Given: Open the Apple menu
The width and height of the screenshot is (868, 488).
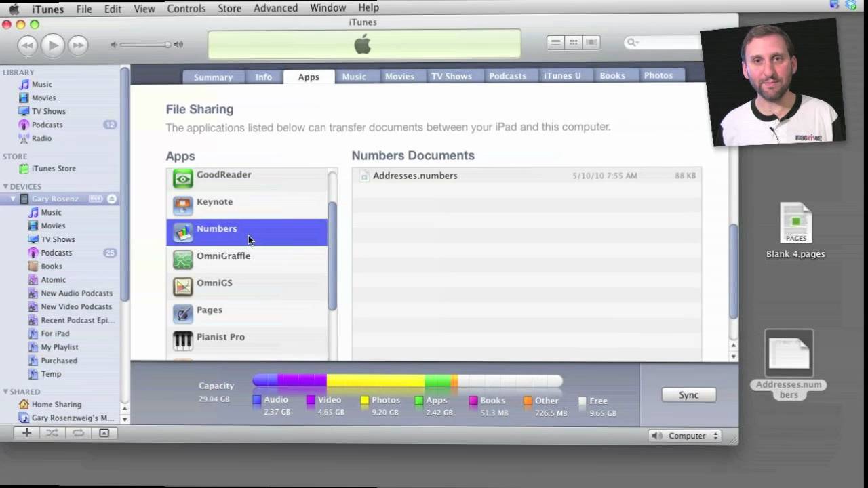Looking at the screenshot, I should pos(14,8).
